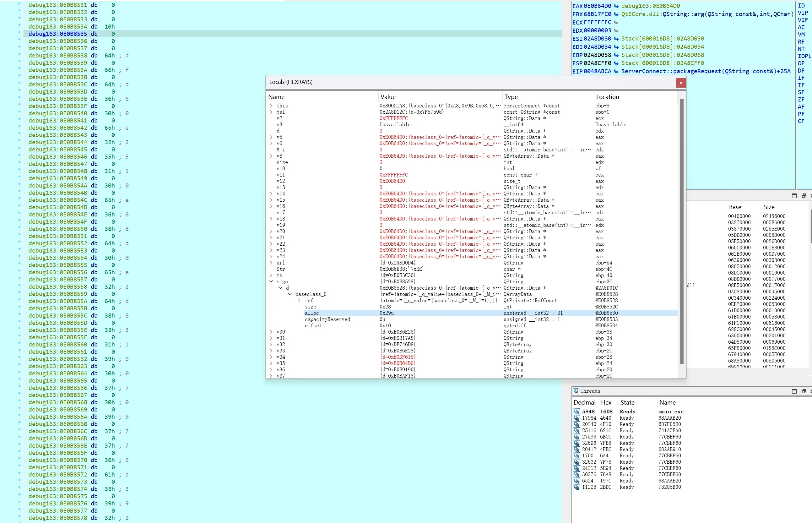Viewport: 812px width, 523px height.
Task: Float the modules panel with restore icon
Action: tap(804, 196)
